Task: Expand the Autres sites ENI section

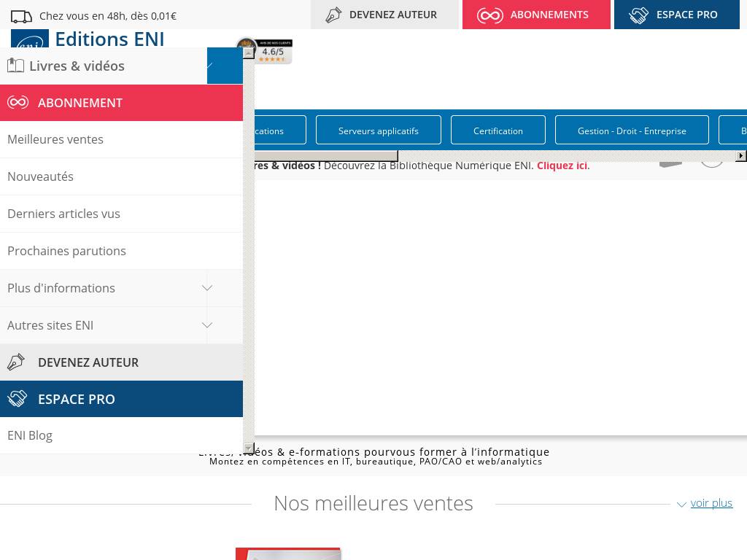Action: coord(207,325)
